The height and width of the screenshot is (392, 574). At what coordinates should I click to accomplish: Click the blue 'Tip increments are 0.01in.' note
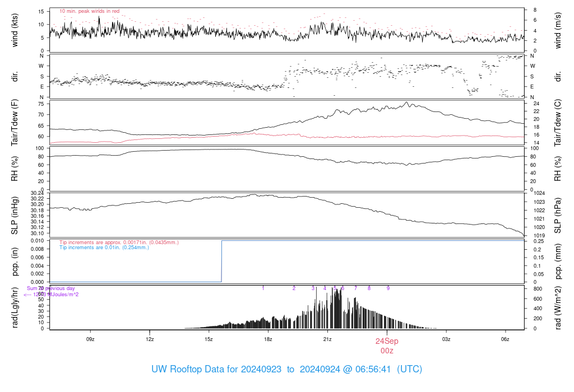click(104, 248)
